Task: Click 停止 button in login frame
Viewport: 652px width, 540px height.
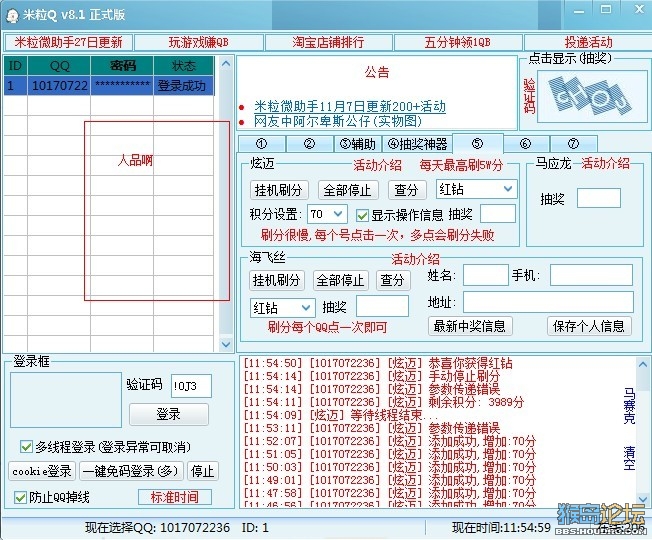Action: tap(202, 471)
